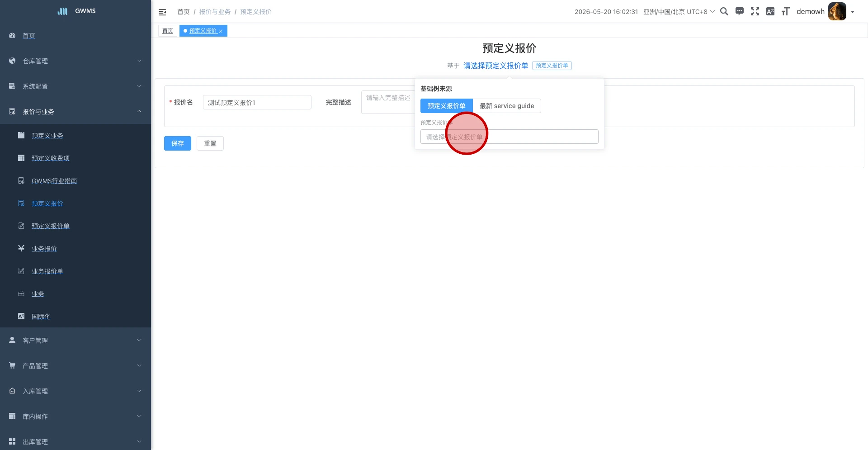Image resolution: width=868 pixels, height=450 pixels.
Task: Click the 国际化 language icon
Action: (x=21, y=316)
